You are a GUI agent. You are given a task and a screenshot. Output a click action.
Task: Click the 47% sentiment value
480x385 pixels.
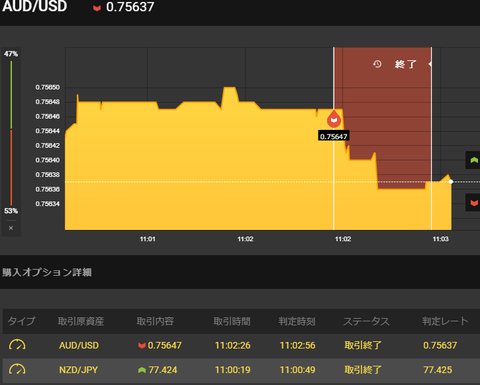click(11, 54)
